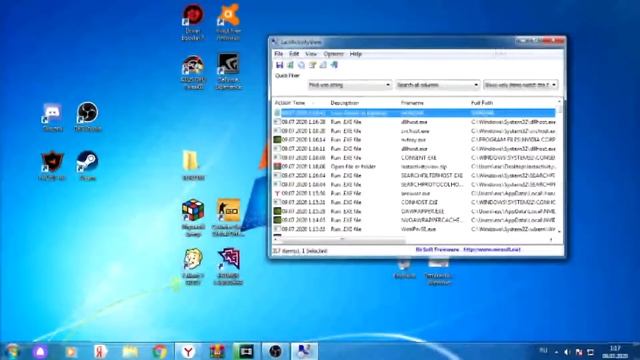This screenshot has height=360, width=640.
Task: Select the Steam desktop shortcut
Action: pyautogui.click(x=87, y=166)
